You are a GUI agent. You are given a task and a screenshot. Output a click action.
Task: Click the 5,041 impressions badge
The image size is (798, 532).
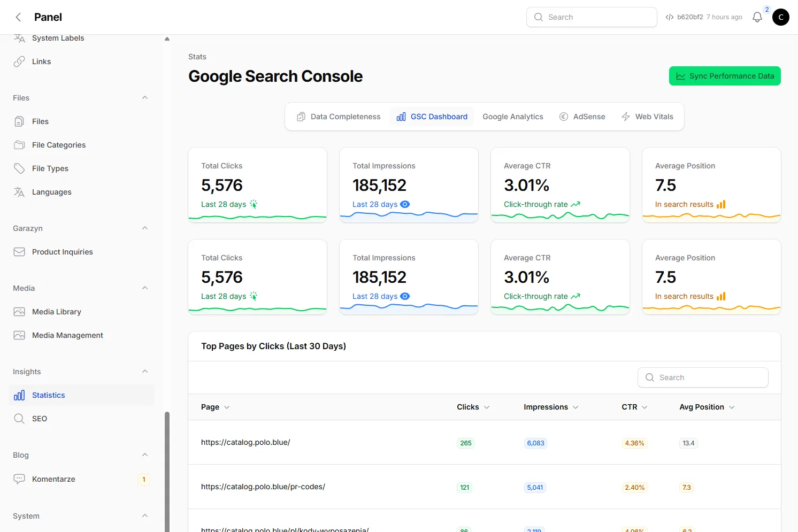[x=535, y=487]
